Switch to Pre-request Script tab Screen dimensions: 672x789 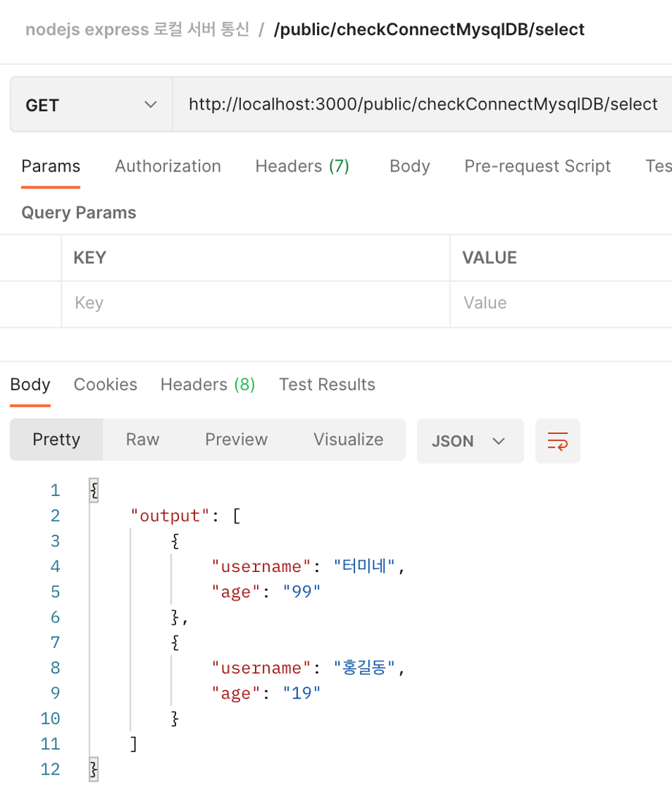[x=537, y=166]
